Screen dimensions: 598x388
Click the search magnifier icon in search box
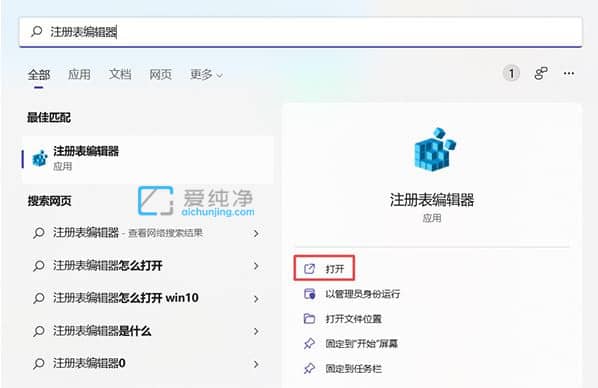tap(37, 32)
